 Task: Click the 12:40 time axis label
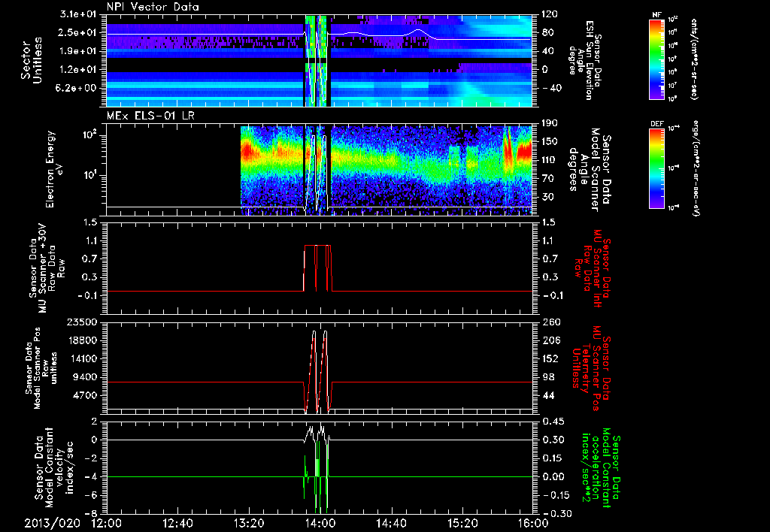point(177,523)
